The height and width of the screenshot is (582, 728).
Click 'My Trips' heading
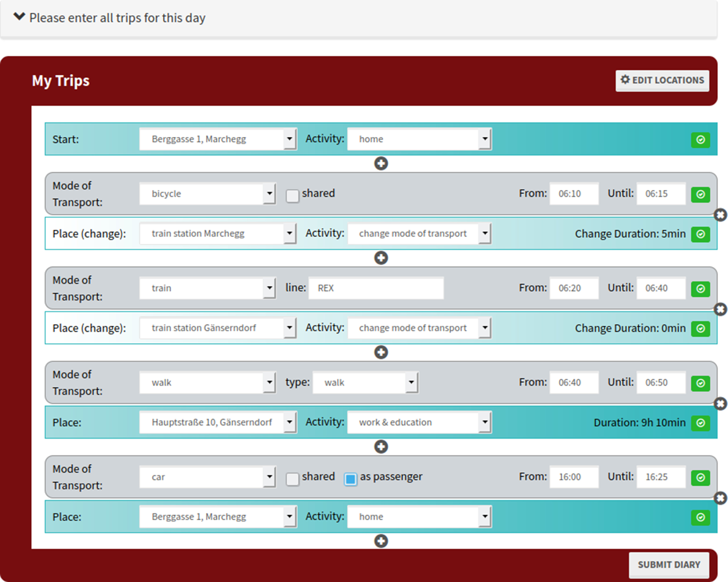point(60,81)
